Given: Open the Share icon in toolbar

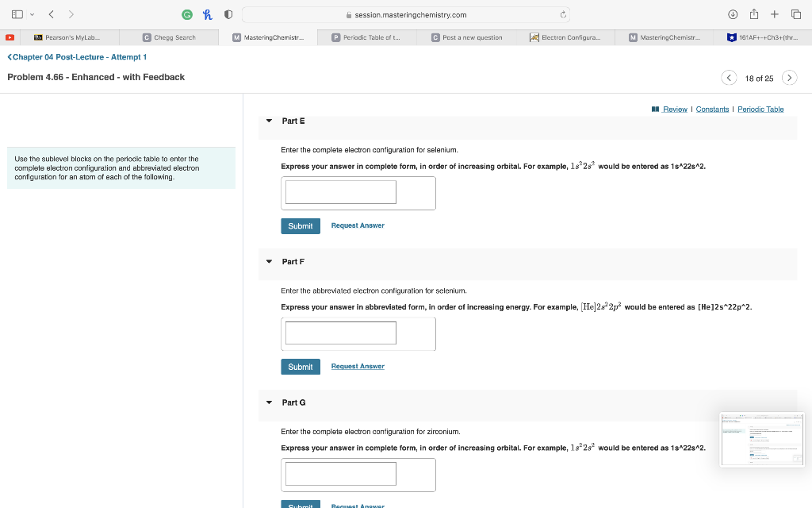Looking at the screenshot, I should [754, 14].
